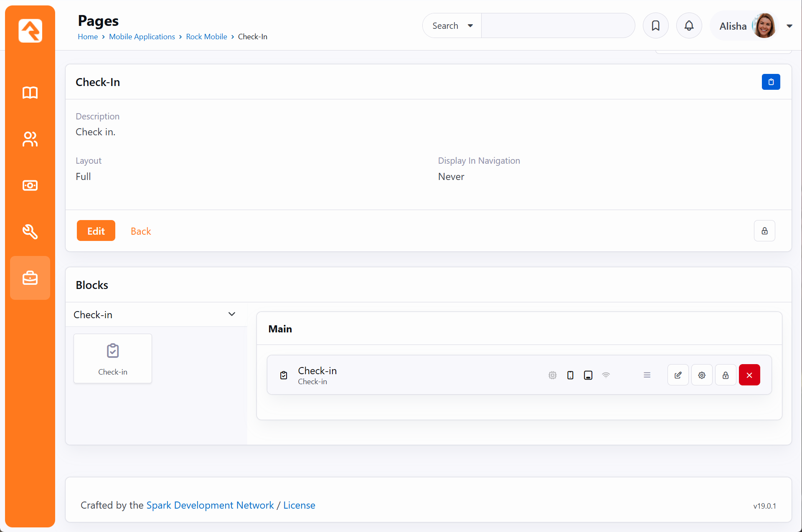This screenshot has height=532, width=802.
Task: Collapse the Check-in block category chevron
Action: [232, 314]
